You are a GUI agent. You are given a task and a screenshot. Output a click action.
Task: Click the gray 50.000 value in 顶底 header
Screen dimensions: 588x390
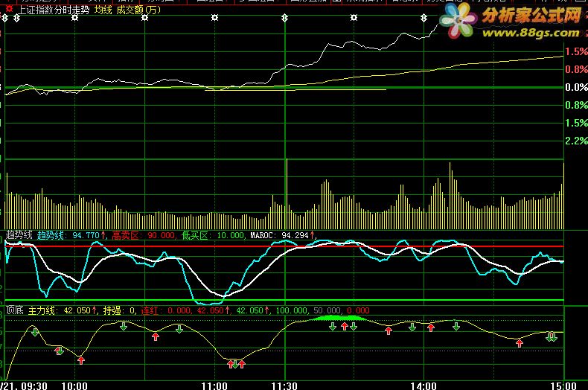click(327, 310)
